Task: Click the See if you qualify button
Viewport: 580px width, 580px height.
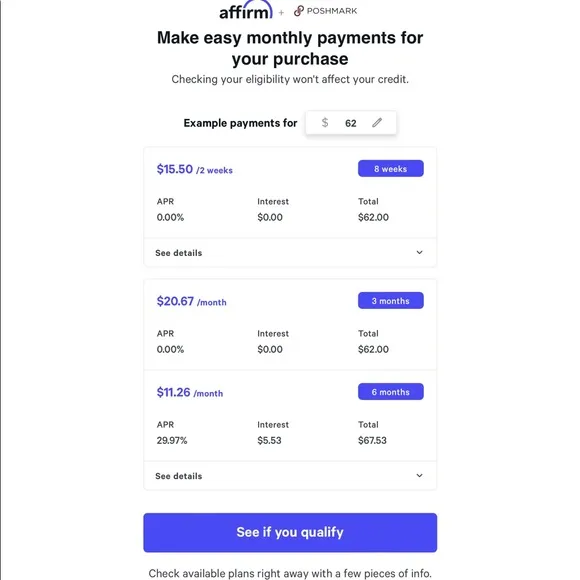Action: [x=290, y=532]
